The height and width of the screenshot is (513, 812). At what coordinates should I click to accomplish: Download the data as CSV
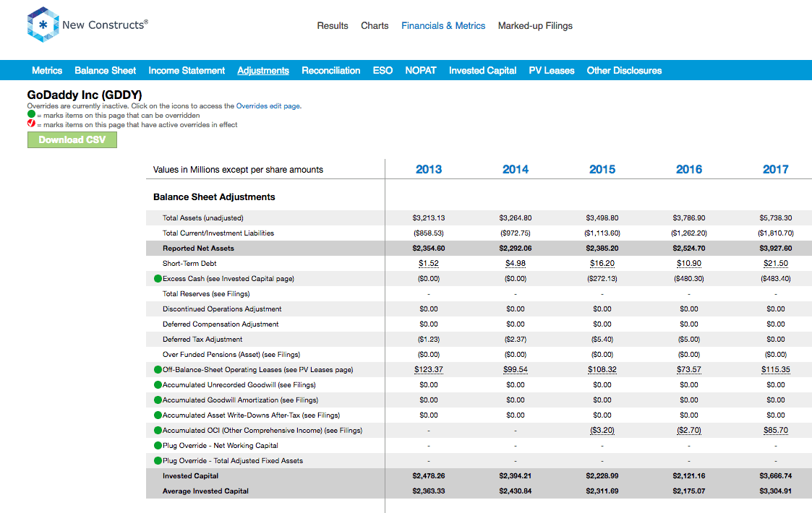coord(72,139)
